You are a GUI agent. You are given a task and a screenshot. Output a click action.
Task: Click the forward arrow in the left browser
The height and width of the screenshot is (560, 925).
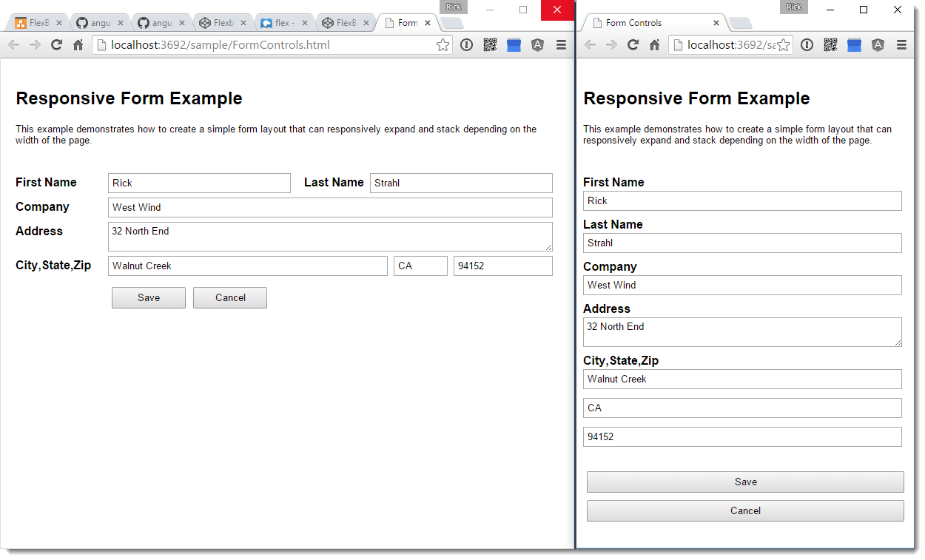pyautogui.click(x=35, y=44)
